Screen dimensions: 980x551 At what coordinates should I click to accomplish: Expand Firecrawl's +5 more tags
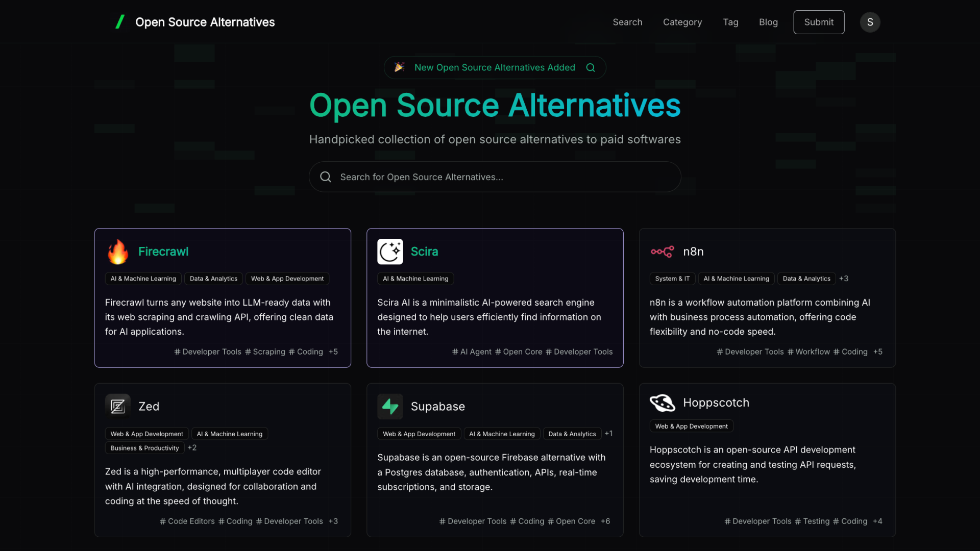pyautogui.click(x=333, y=352)
